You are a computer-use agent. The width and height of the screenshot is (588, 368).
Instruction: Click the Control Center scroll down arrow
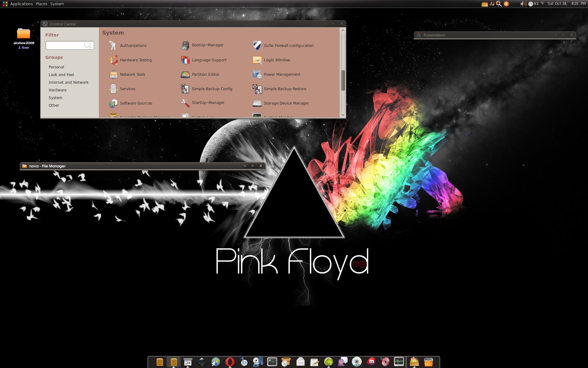[343, 115]
